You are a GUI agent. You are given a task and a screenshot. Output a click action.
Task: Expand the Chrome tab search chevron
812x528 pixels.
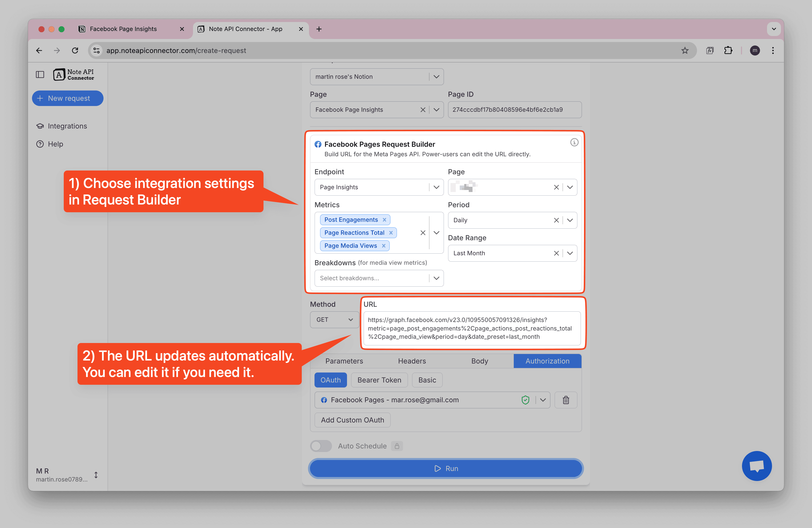pos(774,29)
